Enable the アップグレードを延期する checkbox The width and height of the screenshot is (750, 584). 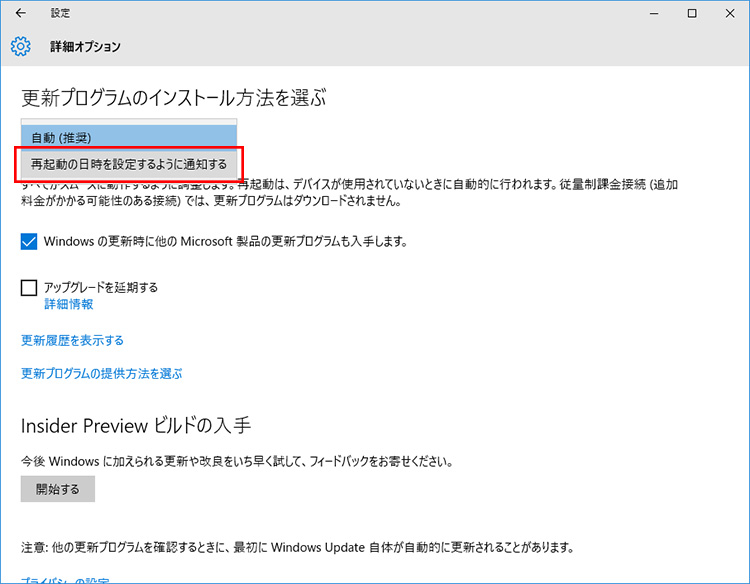point(29,288)
